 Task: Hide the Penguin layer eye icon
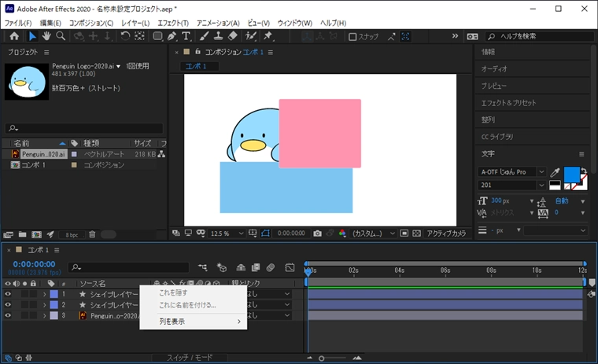(x=8, y=315)
